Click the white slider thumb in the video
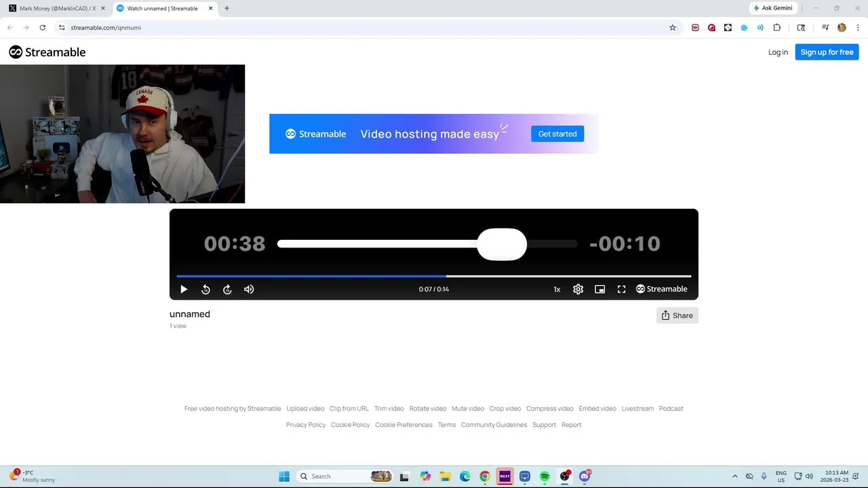 [502, 244]
